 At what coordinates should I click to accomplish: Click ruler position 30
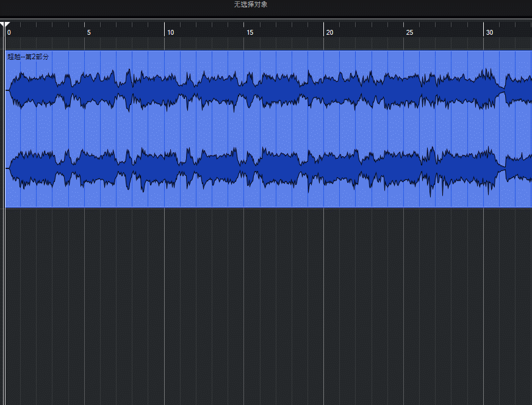(489, 32)
